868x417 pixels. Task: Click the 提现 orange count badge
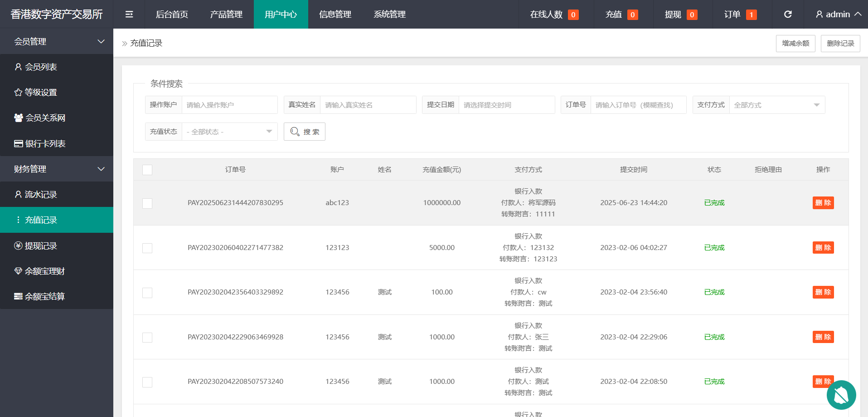coord(692,15)
